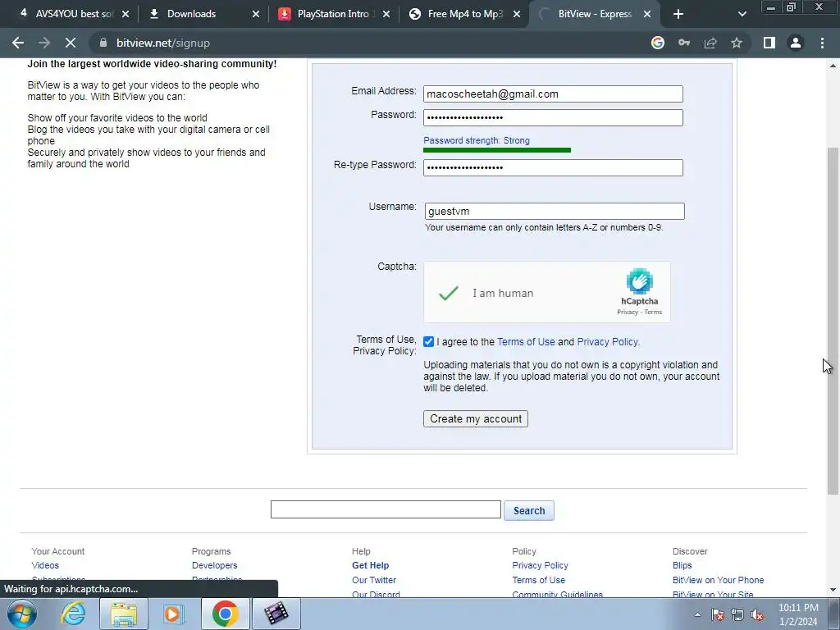
Task: Open the Windows Start menu
Action: point(21,614)
